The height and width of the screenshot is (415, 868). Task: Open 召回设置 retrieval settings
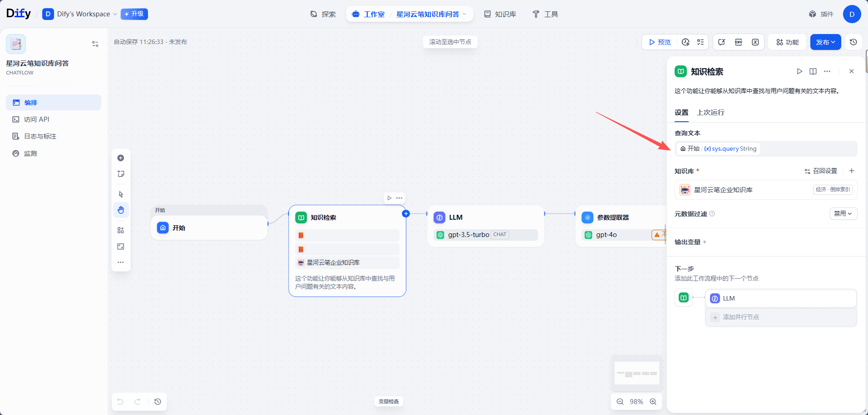[821, 171]
